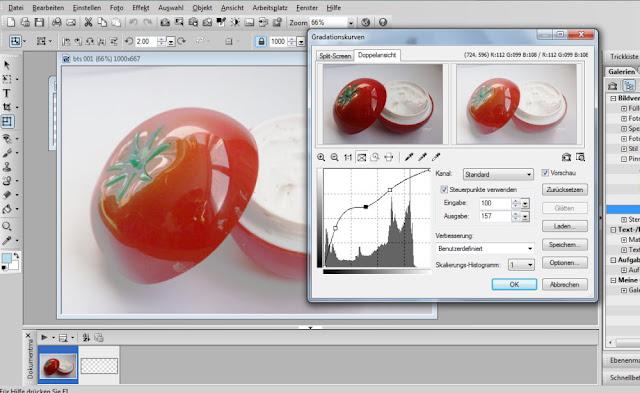
Task: Select the Crop tool in left toolbar
Action: pyautogui.click(x=7, y=107)
